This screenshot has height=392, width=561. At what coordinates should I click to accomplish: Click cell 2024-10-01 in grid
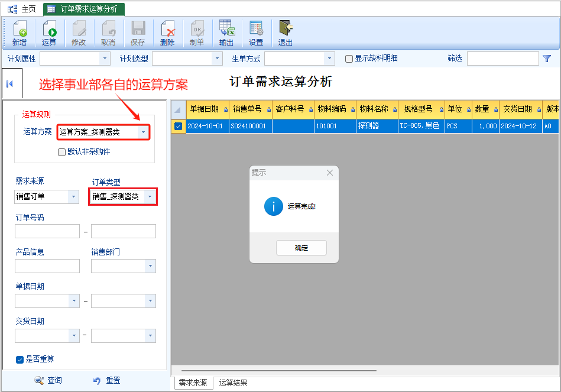[207, 126]
